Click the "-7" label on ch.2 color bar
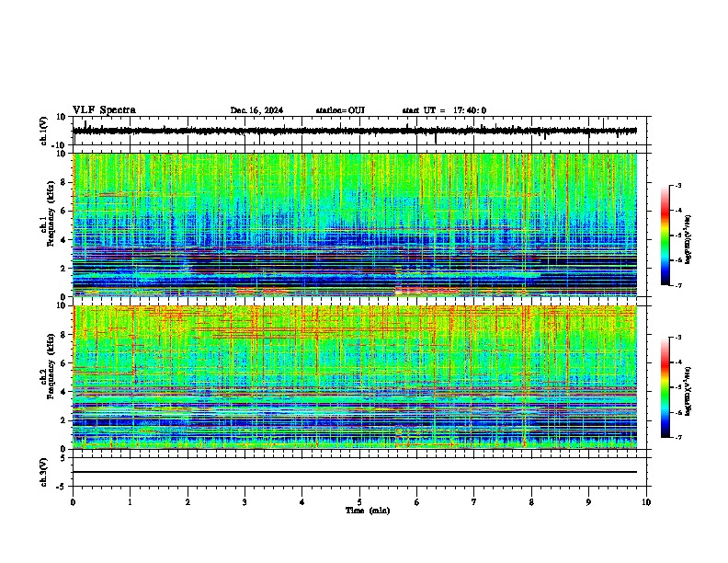The image size is (728, 563). [677, 438]
